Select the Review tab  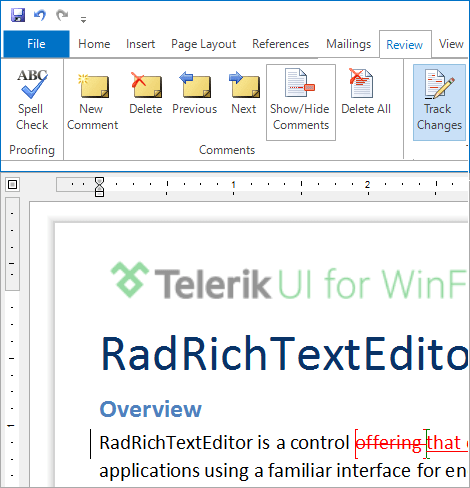point(405,45)
